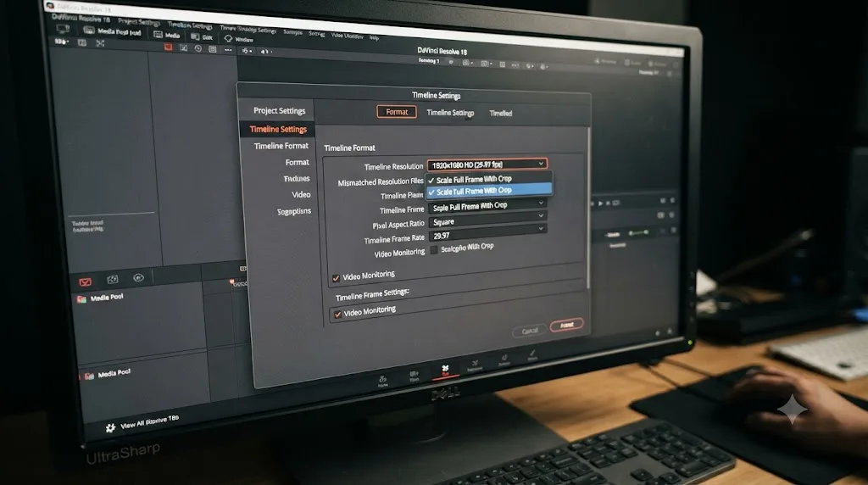Open the three-dots more options menu

228,50
